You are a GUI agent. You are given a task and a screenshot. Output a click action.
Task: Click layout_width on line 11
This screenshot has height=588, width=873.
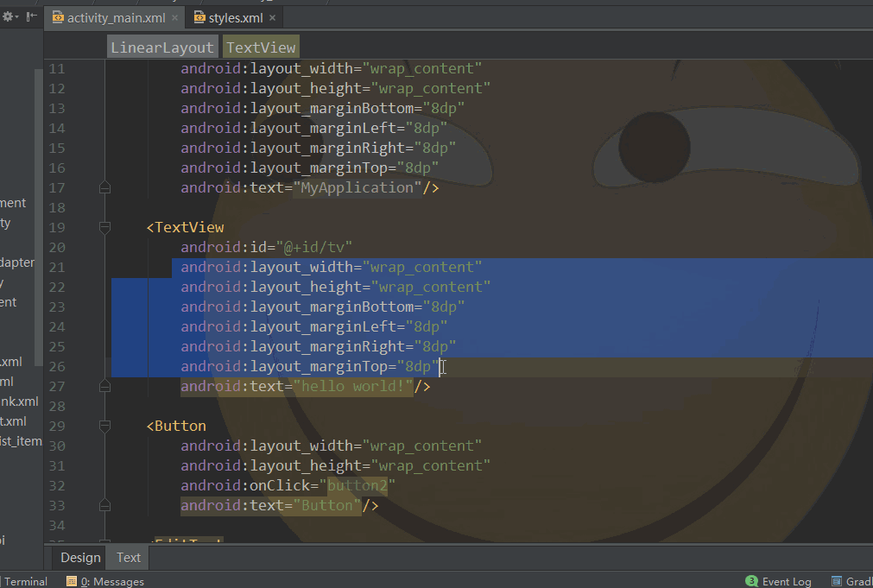[301, 68]
